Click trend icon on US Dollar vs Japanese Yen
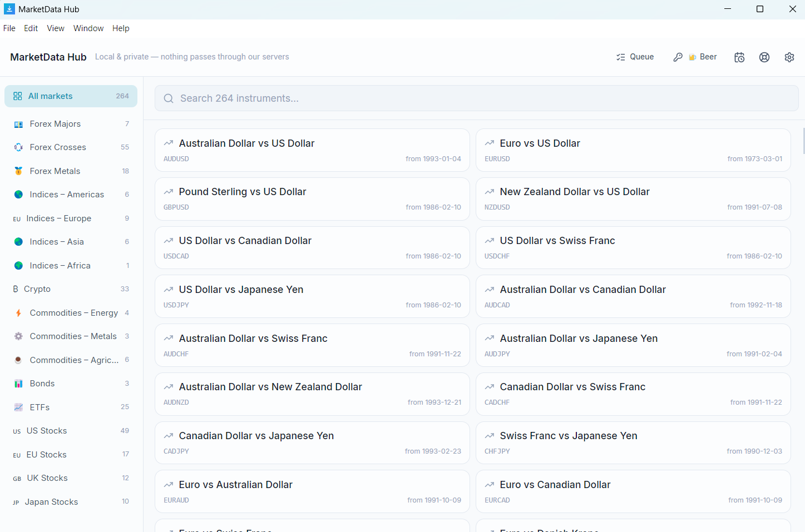 pyautogui.click(x=169, y=290)
